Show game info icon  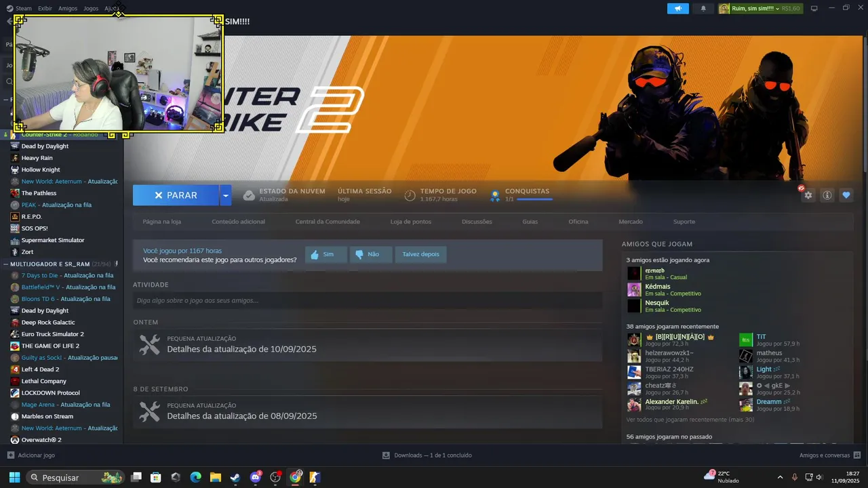pos(827,195)
